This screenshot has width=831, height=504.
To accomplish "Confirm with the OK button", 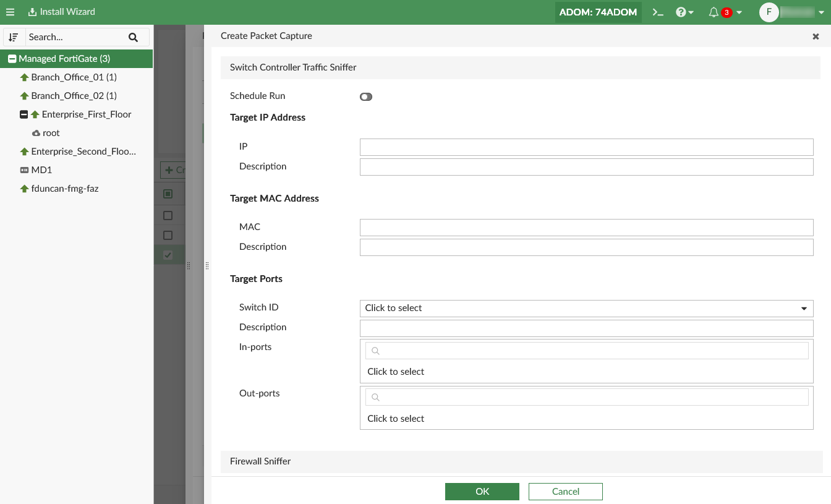I will 482,492.
